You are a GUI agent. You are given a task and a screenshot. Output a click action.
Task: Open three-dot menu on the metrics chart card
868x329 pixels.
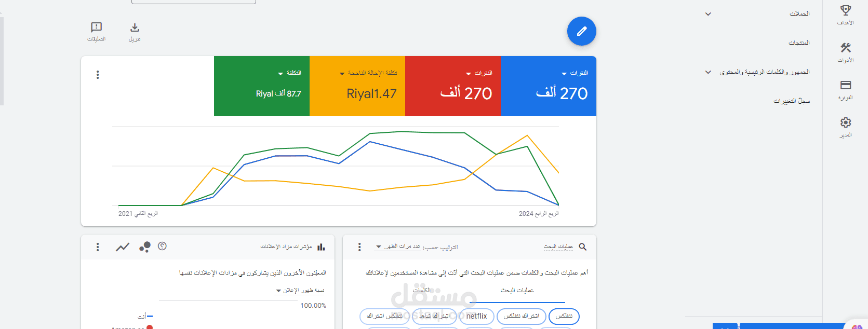tap(98, 75)
